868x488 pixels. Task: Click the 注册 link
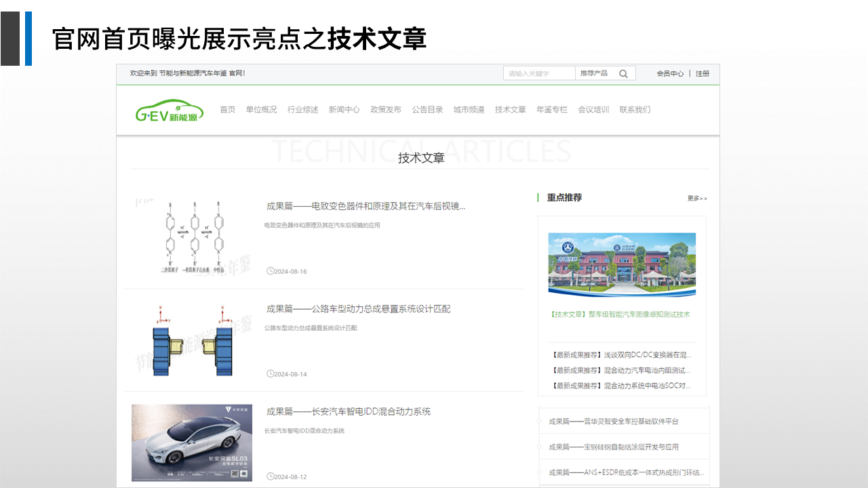click(703, 73)
